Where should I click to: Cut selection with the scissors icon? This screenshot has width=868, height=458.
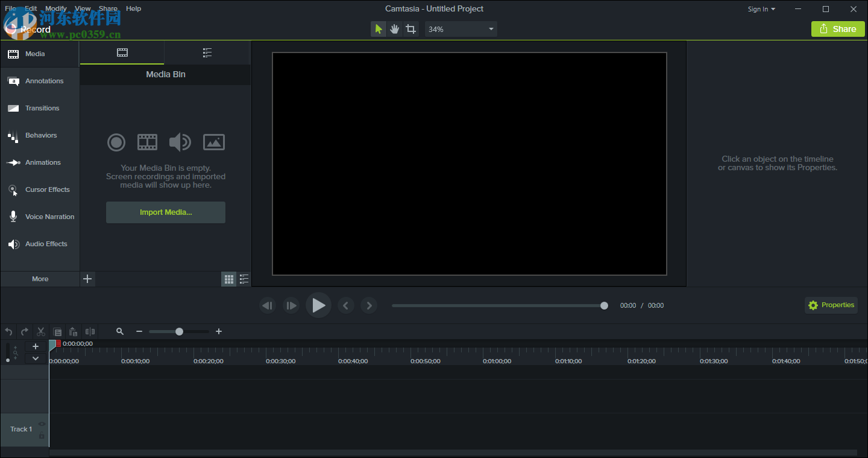[x=40, y=331]
